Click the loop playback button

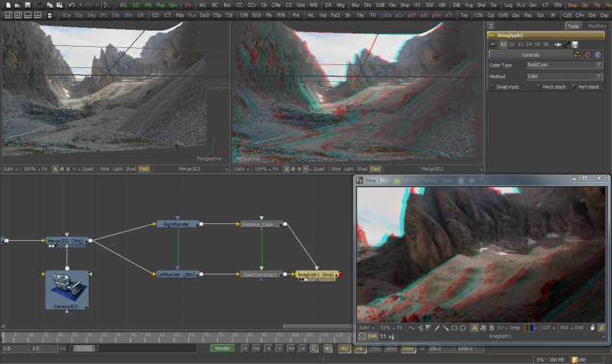(314, 349)
